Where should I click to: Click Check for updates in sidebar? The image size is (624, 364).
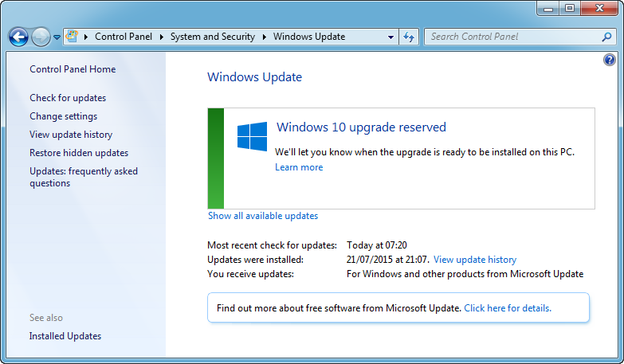tap(68, 98)
